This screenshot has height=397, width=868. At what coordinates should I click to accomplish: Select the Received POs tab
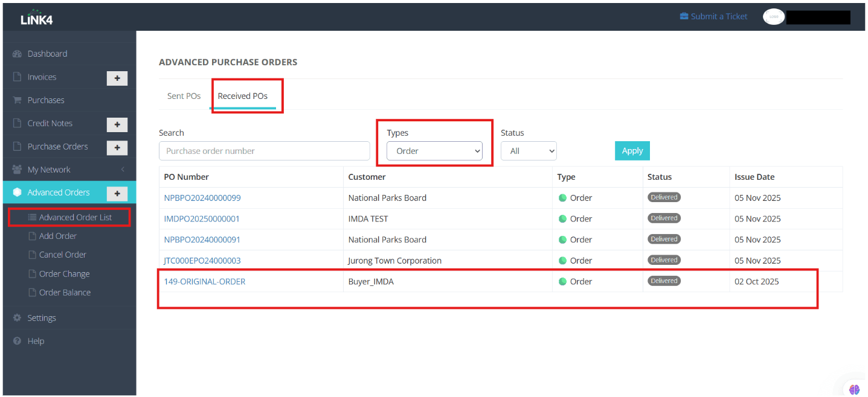pyautogui.click(x=242, y=96)
